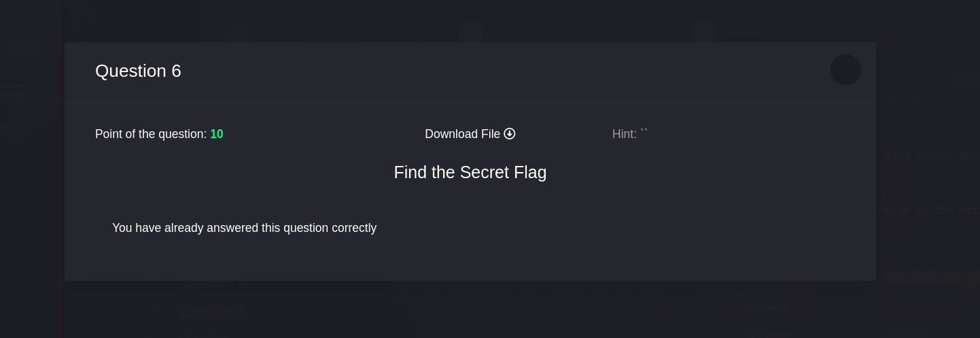
Task: Click the Question 6 dialog title
Action: pos(138,71)
